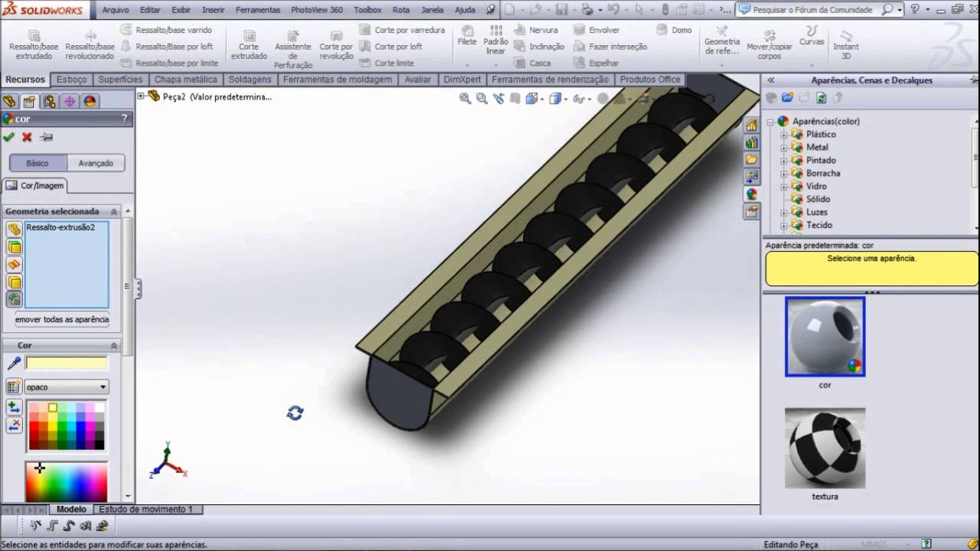Open the opaco swatch dropdown
980x551 pixels.
coord(67,387)
